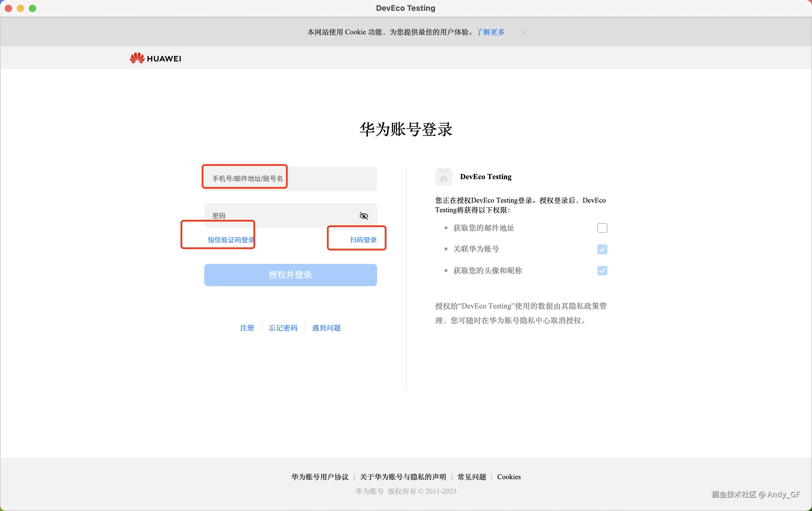812x511 pixels.
Task: Open 华为账号用户协议 footer link
Action: click(x=320, y=476)
